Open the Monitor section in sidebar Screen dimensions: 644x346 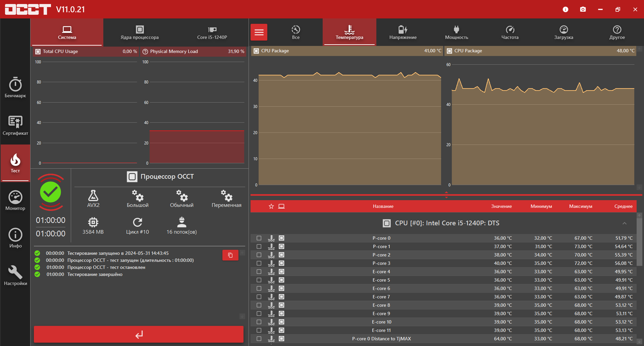coord(15,200)
